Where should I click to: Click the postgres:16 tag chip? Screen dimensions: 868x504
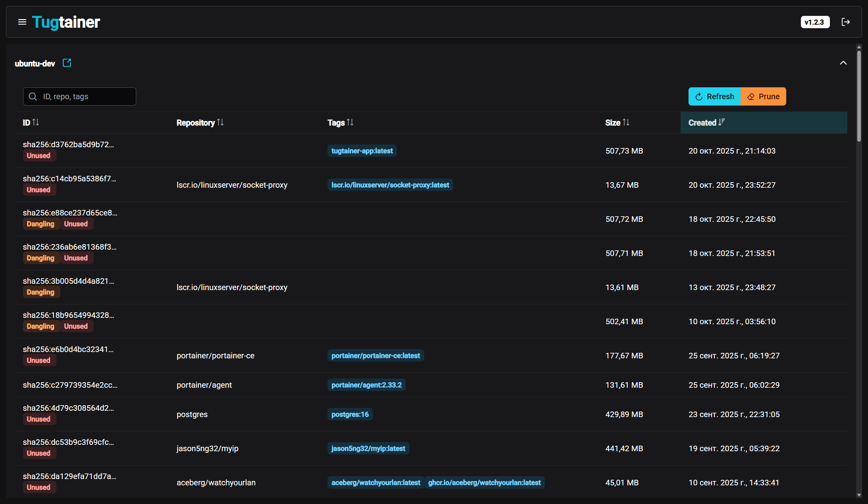click(350, 414)
